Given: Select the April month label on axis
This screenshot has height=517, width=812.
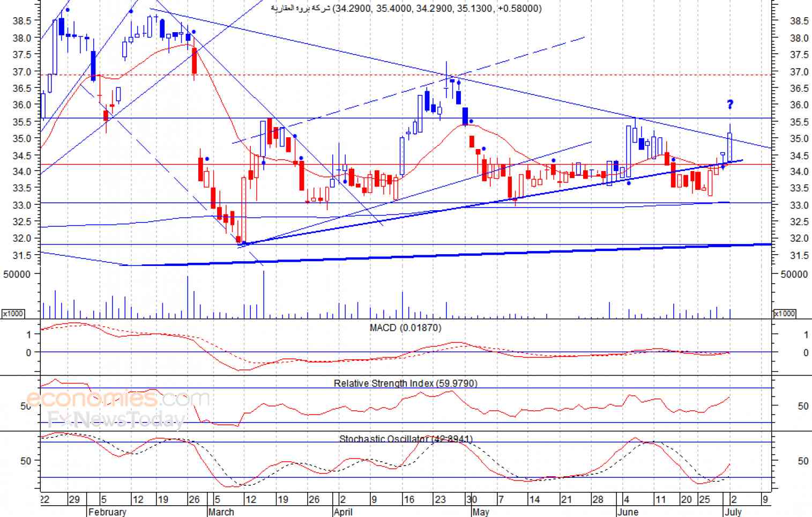Looking at the screenshot, I should tap(343, 512).
